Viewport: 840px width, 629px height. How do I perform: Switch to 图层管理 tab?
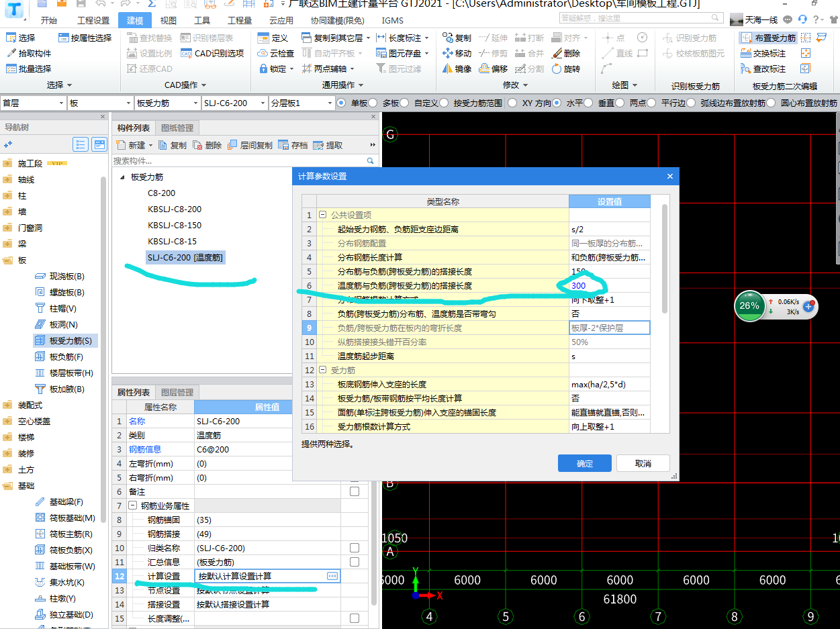pos(177,393)
